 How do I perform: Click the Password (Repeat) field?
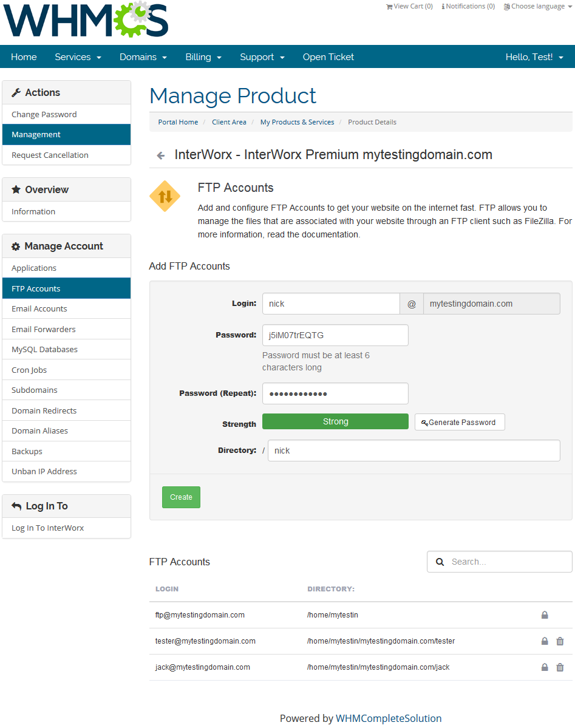click(x=335, y=393)
